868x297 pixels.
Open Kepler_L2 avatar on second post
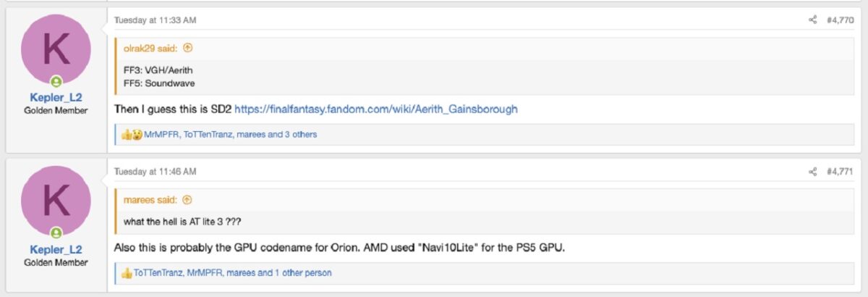pyautogui.click(x=56, y=200)
